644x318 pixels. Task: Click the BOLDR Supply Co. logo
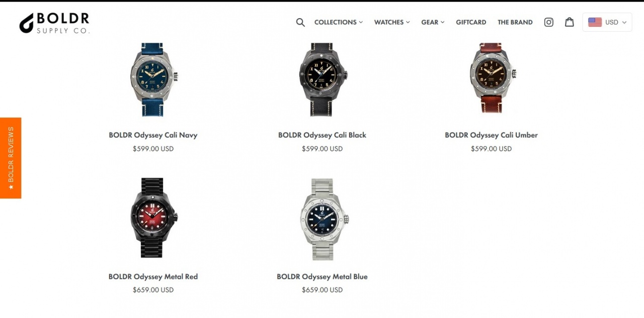pyautogui.click(x=54, y=23)
